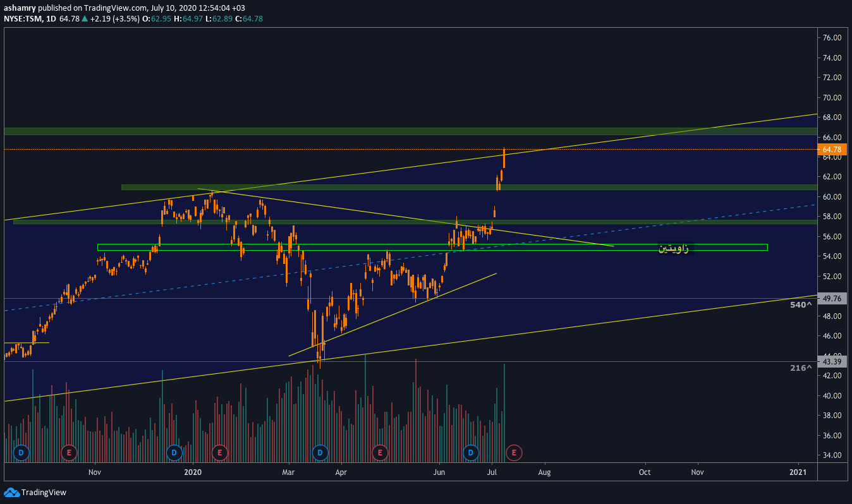
Task: Click the H:64.97 high value in header
Action: coord(190,19)
